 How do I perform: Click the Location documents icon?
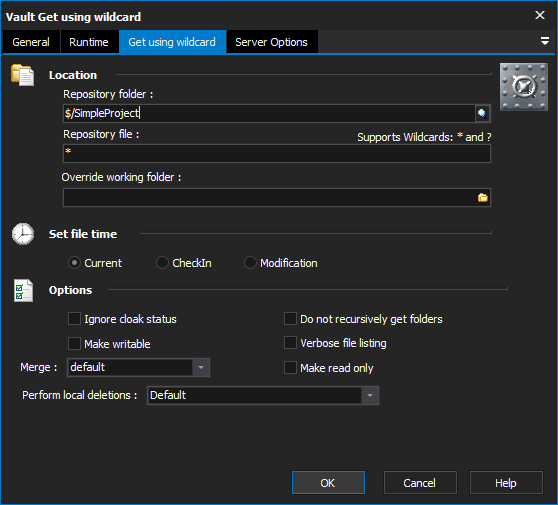click(x=22, y=75)
